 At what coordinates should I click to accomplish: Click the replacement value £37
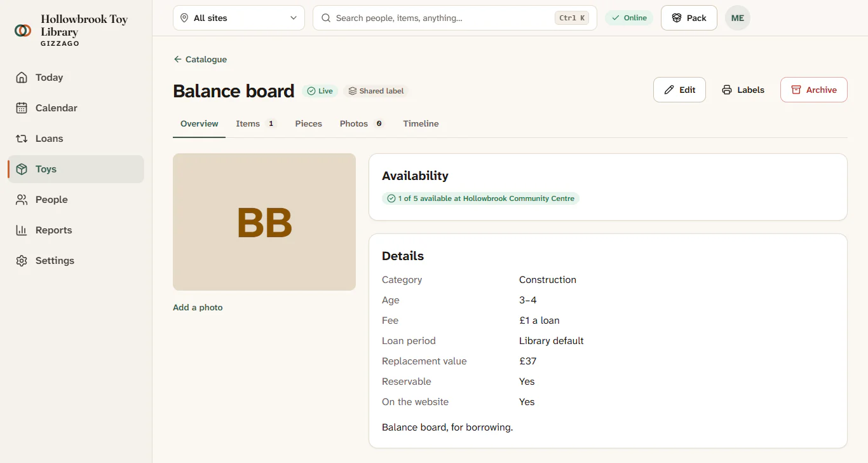(528, 361)
